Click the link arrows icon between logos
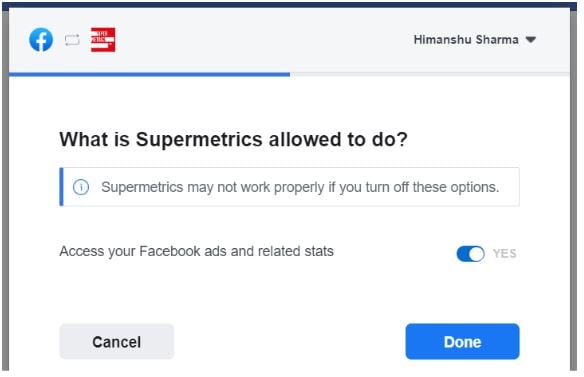 click(x=72, y=40)
